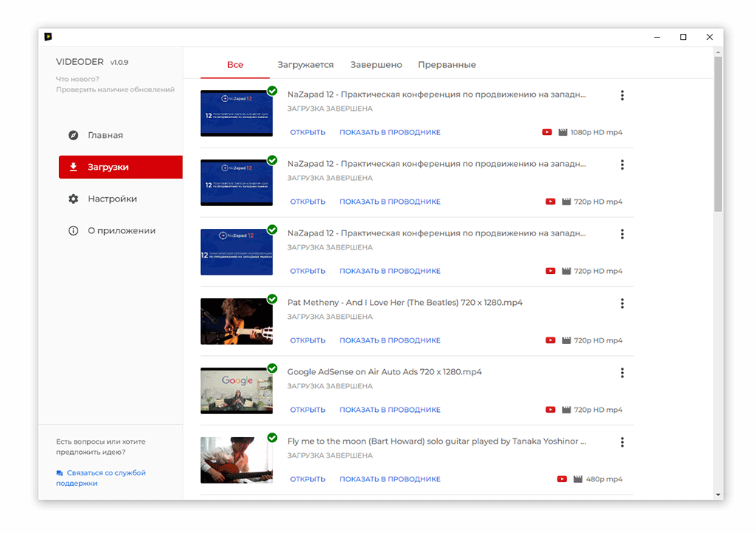Click download arrow icon in Загрузки
This screenshot has height=533, width=756.
(x=73, y=168)
